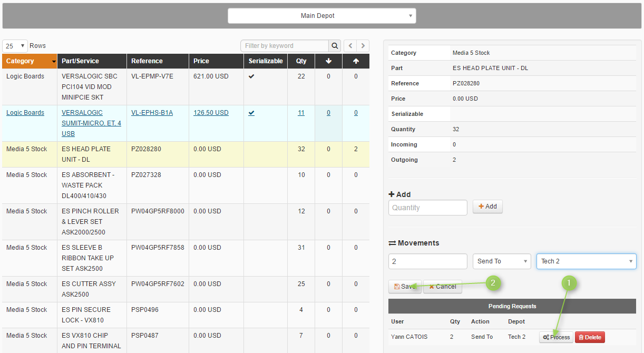Click the movement quantity field containing 2
644x353 pixels.
pyautogui.click(x=428, y=261)
